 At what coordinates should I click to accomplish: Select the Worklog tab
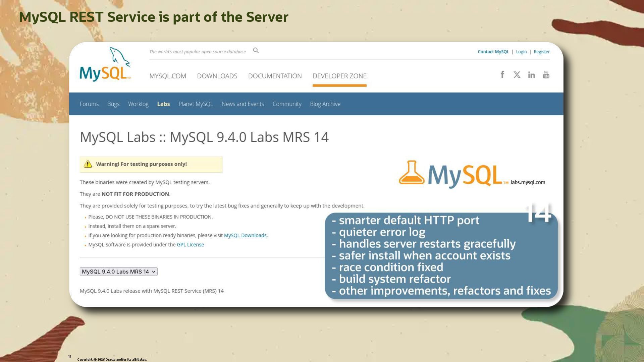pyautogui.click(x=138, y=104)
